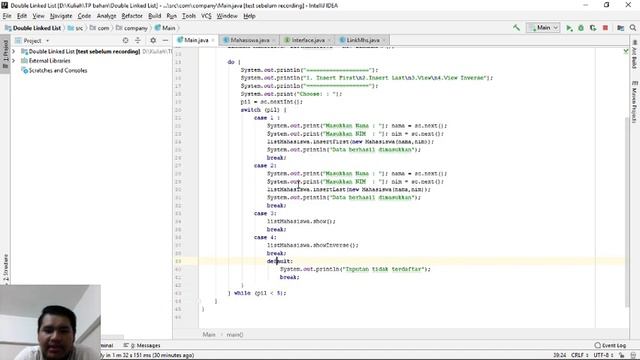Click Double Linked List breadcrumb
The width and height of the screenshot is (640, 360).
click(x=33, y=28)
